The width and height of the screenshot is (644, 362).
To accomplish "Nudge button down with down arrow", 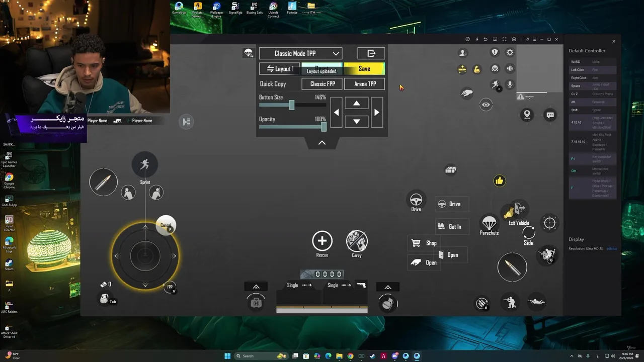I will tap(356, 121).
